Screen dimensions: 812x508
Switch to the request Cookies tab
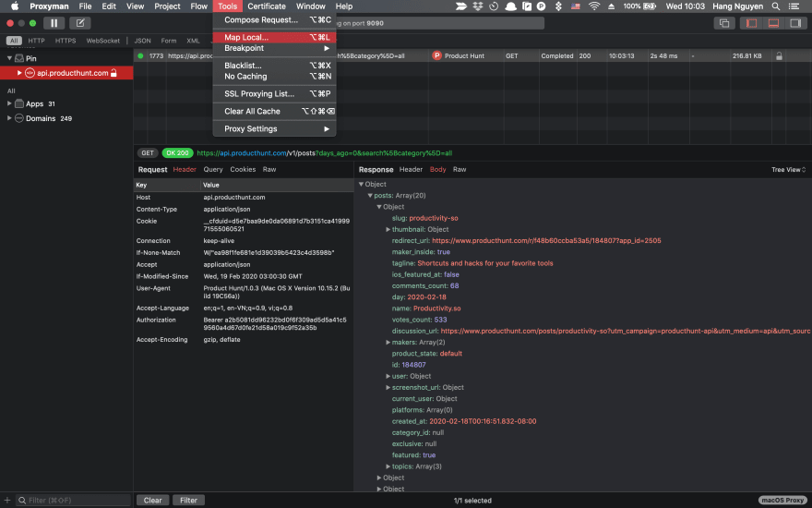243,170
